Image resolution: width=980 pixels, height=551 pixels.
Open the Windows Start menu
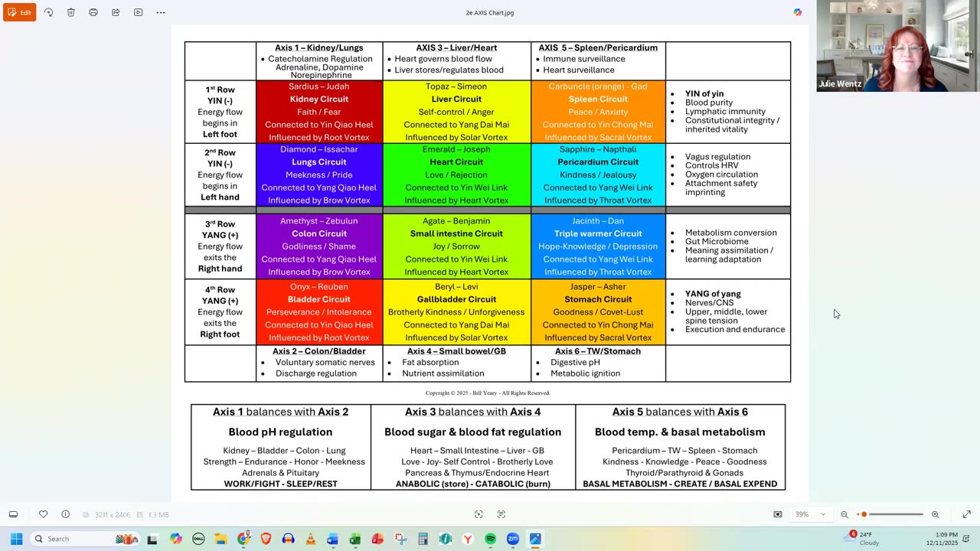point(16,539)
